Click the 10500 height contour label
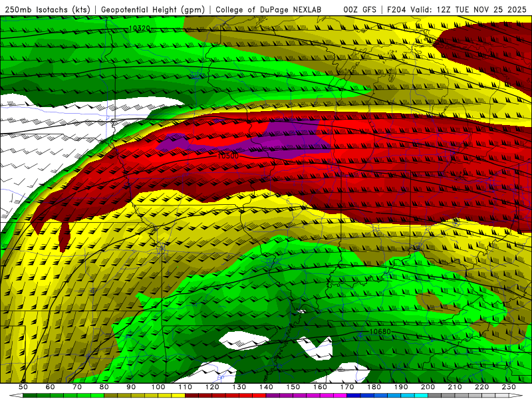Image resolution: width=532 pixels, height=399 pixels. coord(228,156)
